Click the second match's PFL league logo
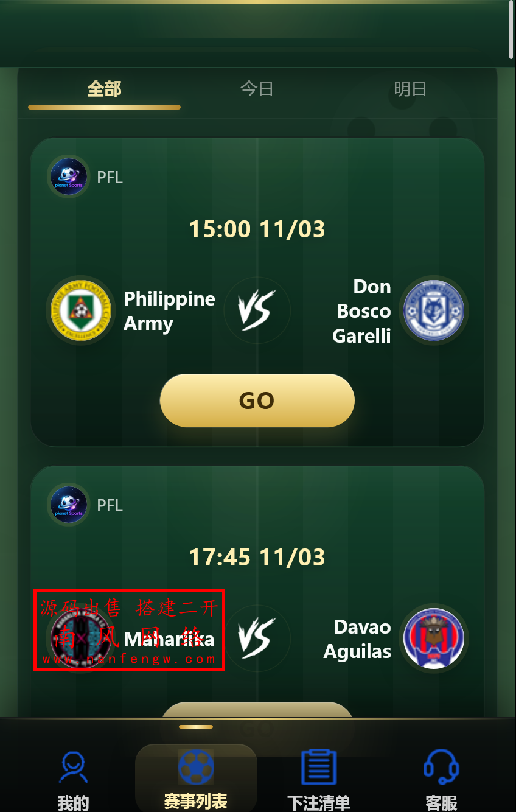The height and width of the screenshot is (812, 516). (69, 505)
